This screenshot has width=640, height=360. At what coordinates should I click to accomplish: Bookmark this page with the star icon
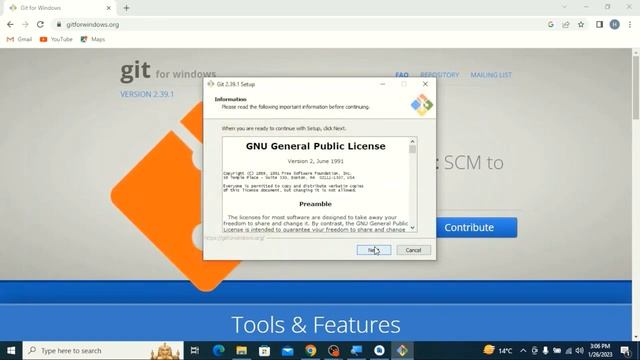pyautogui.click(x=581, y=24)
